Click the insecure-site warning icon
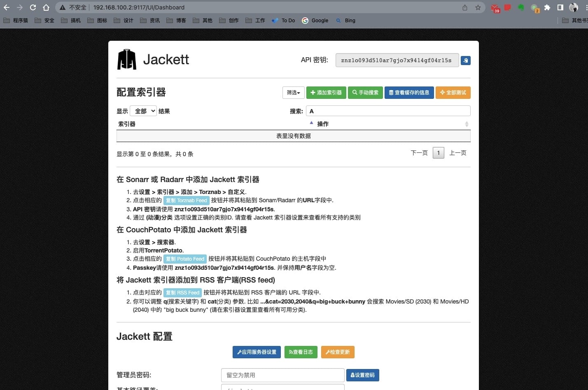The height and width of the screenshot is (390, 588). click(x=62, y=7)
